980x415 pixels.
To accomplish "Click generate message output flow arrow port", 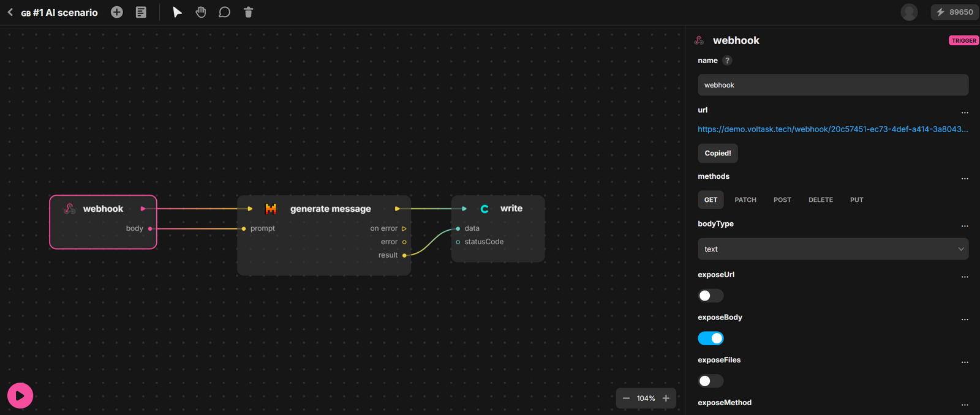I will tap(398, 209).
